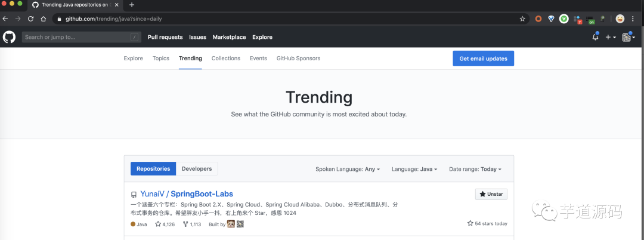Click the orange circle extension icon
The image size is (644, 240).
point(538,19)
